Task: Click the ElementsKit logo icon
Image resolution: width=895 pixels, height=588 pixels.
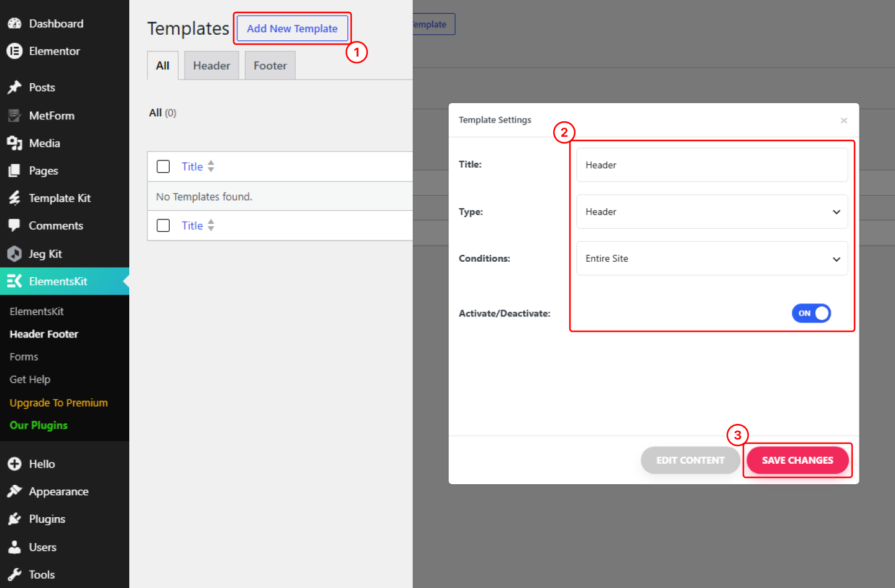Action: tap(15, 281)
